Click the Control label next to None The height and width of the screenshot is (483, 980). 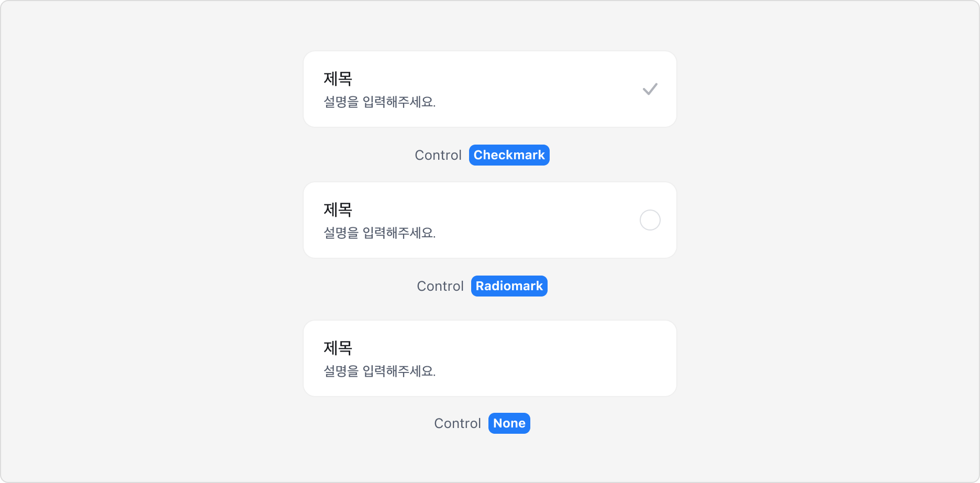pyautogui.click(x=457, y=423)
